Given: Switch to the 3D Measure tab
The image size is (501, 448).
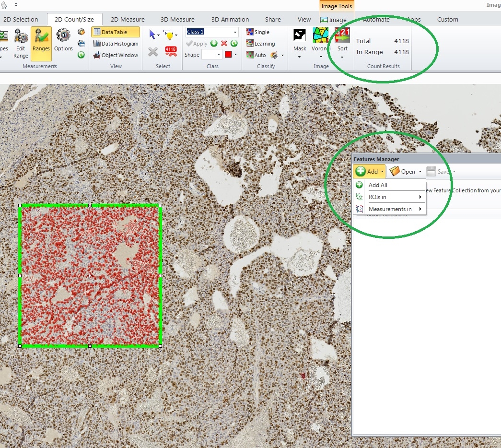Looking at the screenshot, I should click(177, 20).
